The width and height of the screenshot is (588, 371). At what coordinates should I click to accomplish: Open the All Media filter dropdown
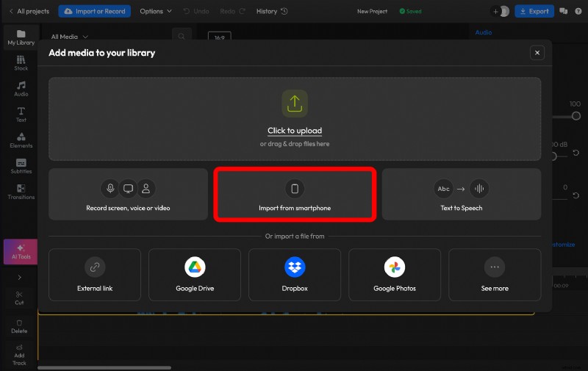[x=70, y=36]
